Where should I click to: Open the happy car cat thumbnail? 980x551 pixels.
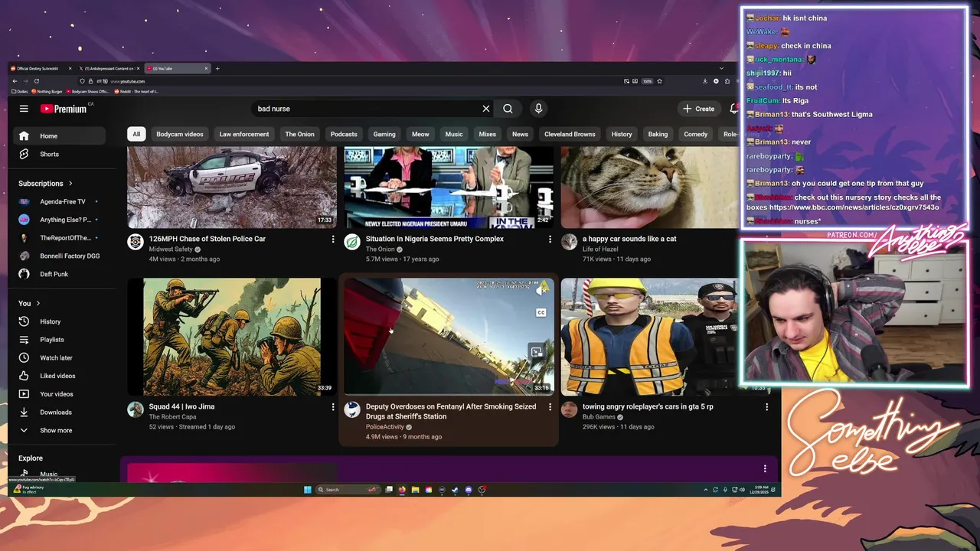pyautogui.click(x=650, y=188)
